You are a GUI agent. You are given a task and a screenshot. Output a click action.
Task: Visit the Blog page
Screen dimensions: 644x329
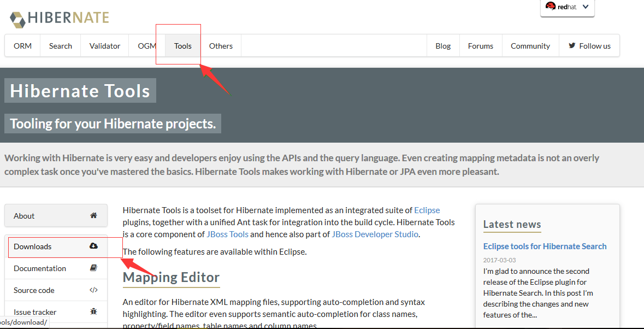point(443,45)
